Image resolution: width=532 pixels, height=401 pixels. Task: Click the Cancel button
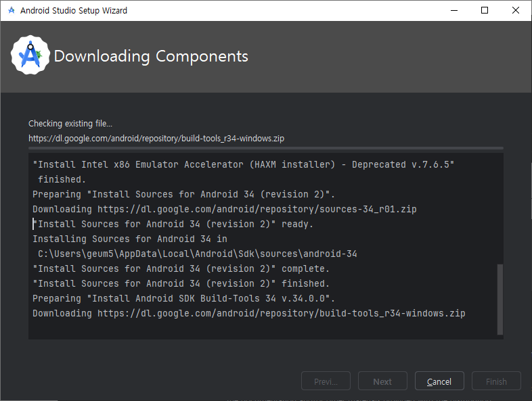pos(439,381)
